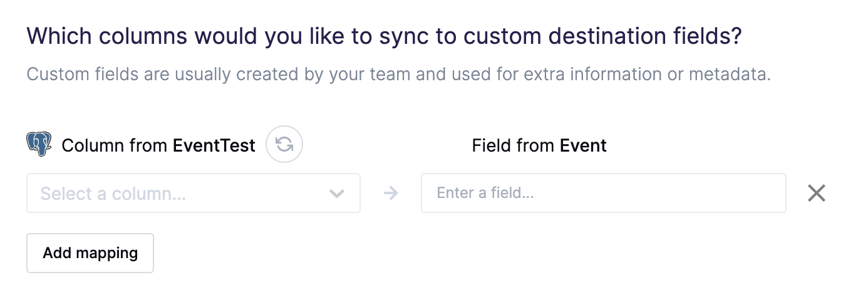The width and height of the screenshot is (868, 307).
Task: Add another column-to-field mapping row
Action: tap(90, 253)
